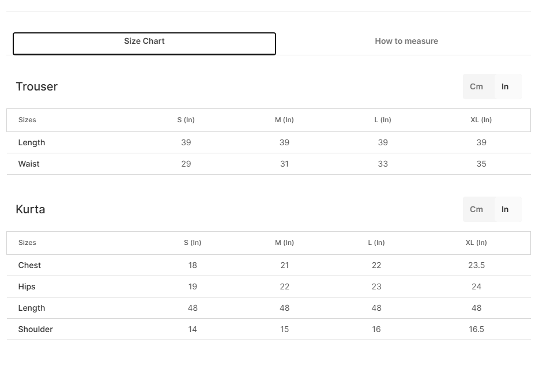The image size is (539, 392).
Task: Click the Trouser XL (In) column header
Action: pyautogui.click(x=481, y=120)
